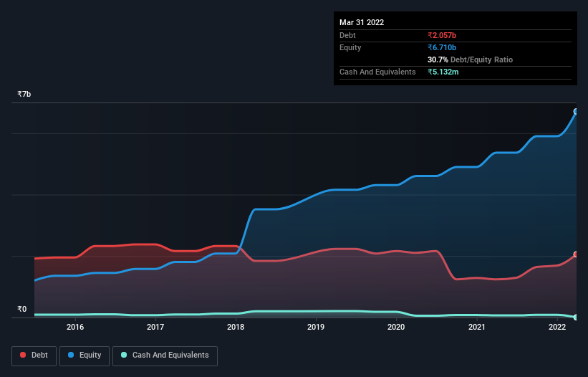Click the Mar 31 2022 tooltip date
The image size is (588, 377).
click(x=362, y=22)
